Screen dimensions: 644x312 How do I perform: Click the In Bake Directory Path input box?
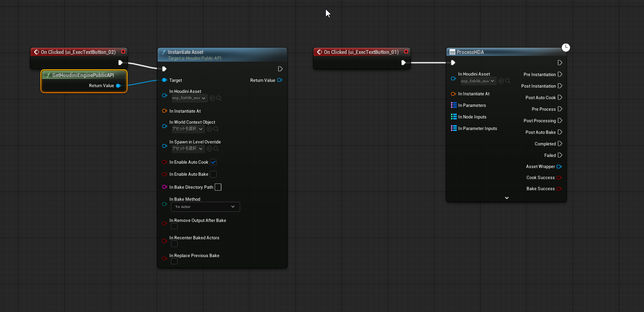[x=218, y=187]
